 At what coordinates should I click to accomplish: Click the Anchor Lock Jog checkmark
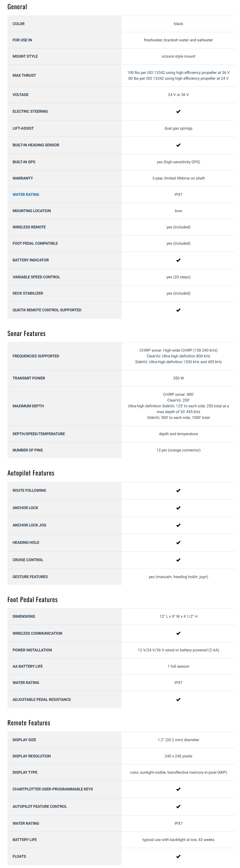click(x=178, y=525)
